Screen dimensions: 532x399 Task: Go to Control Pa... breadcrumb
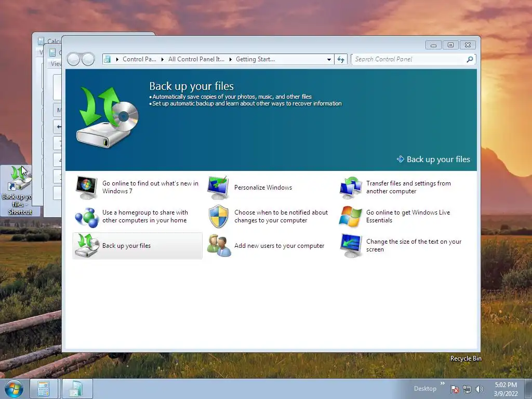139,59
